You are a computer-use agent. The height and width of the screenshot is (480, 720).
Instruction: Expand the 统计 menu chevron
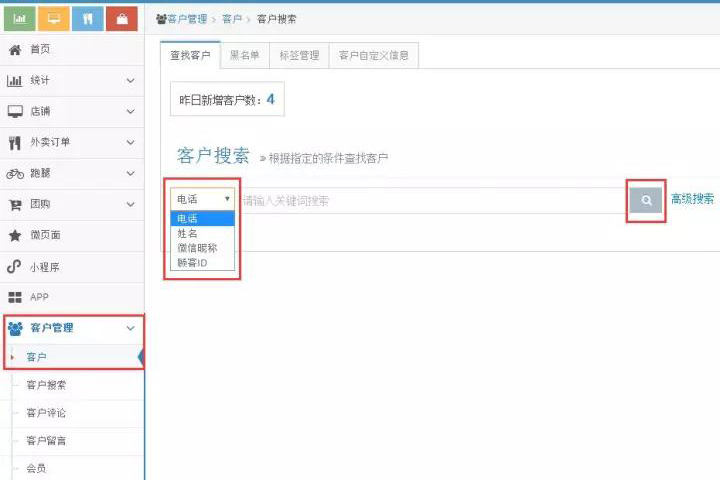(x=130, y=80)
